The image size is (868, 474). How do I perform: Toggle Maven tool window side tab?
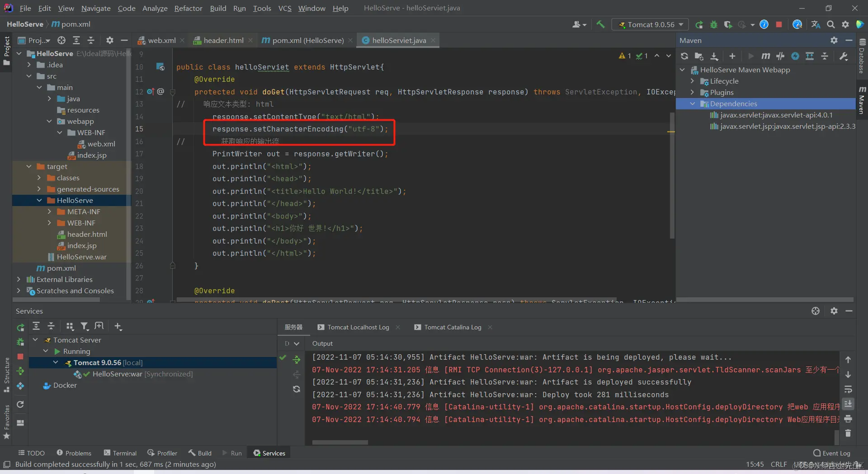(862, 100)
